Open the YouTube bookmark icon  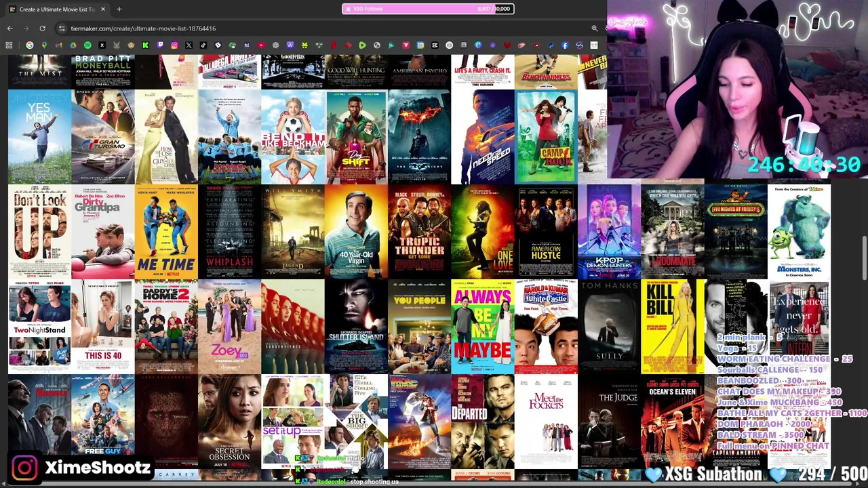pos(261,45)
